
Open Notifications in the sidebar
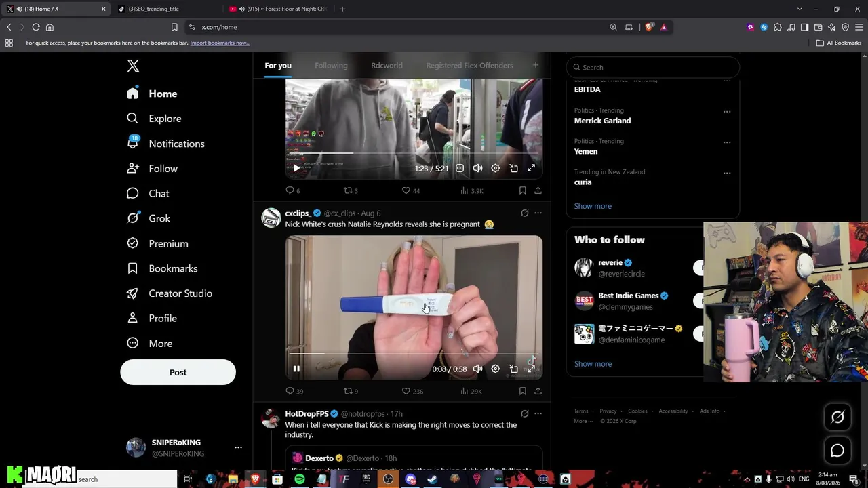(165, 144)
